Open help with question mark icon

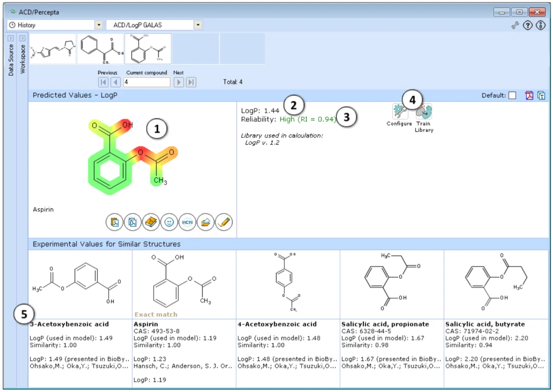527,26
